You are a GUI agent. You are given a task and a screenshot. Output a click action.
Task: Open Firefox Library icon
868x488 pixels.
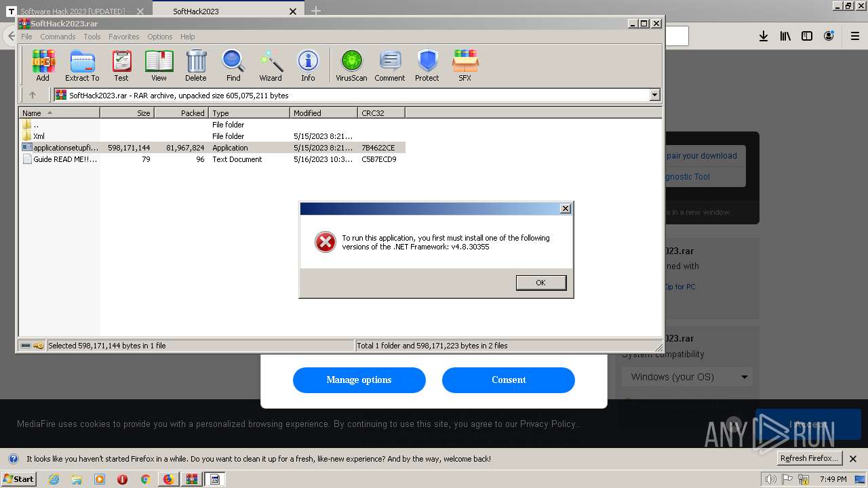785,36
